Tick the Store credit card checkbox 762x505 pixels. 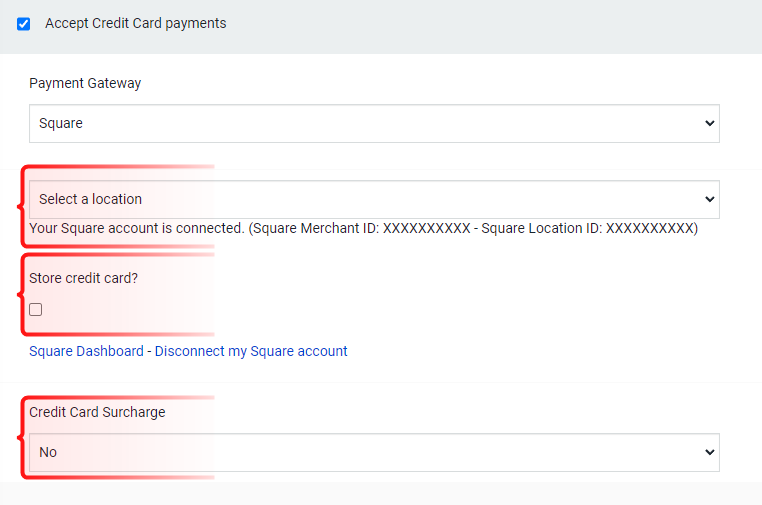[35, 310]
